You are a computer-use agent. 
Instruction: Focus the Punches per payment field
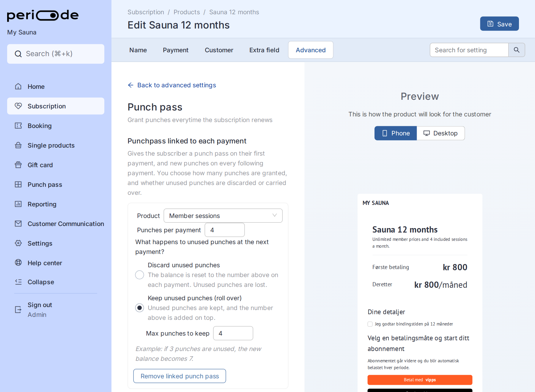tap(225, 230)
